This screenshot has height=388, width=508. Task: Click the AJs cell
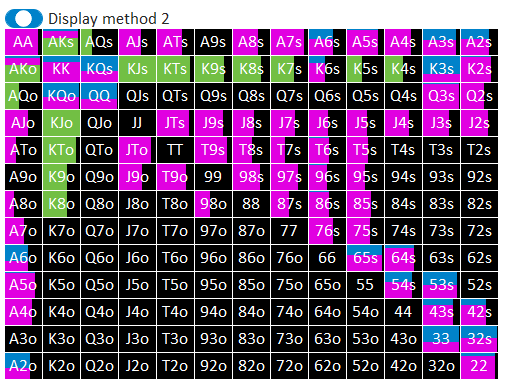(137, 42)
